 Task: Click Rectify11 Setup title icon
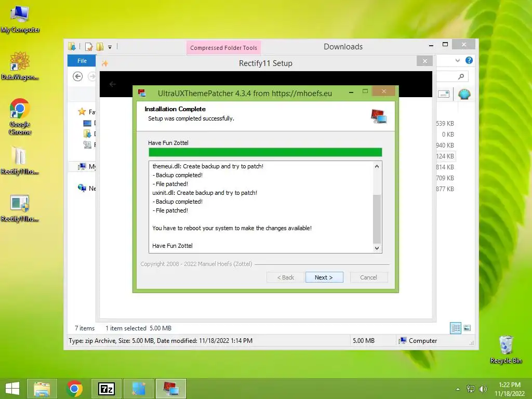[x=105, y=63]
